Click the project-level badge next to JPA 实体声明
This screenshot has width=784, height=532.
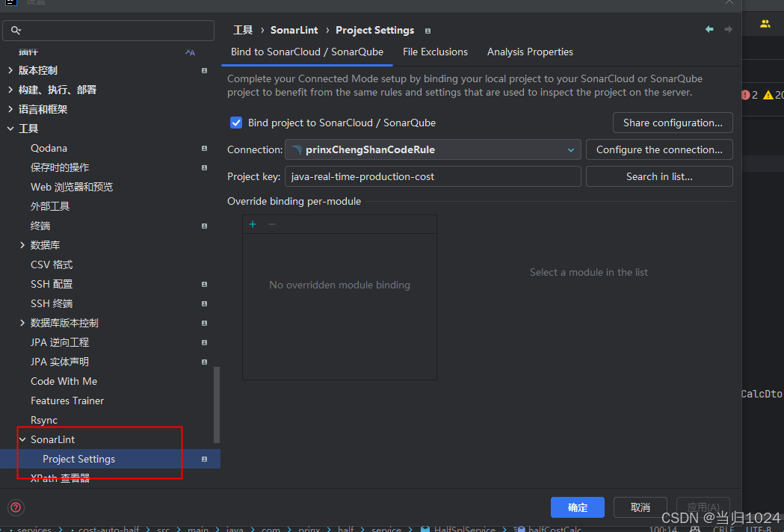tap(204, 362)
